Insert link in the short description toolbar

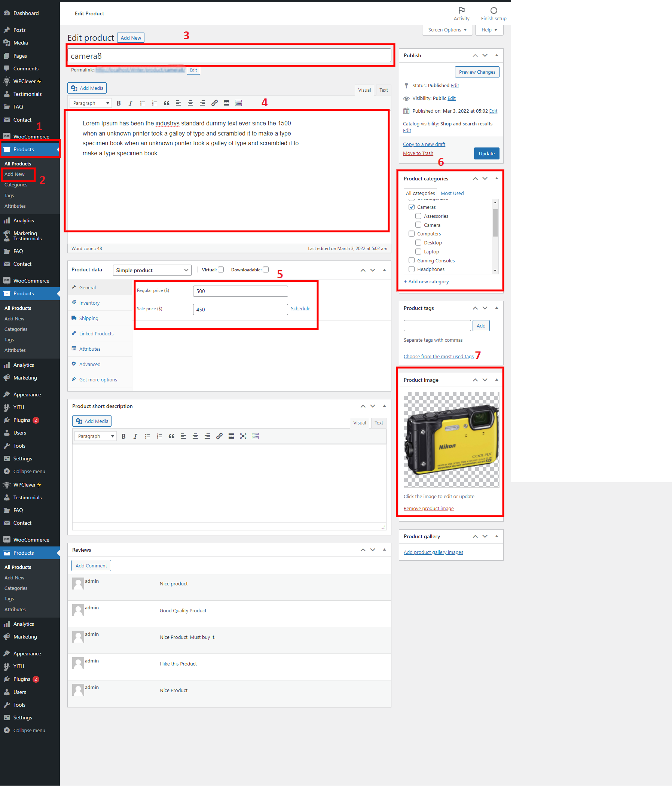coord(219,436)
